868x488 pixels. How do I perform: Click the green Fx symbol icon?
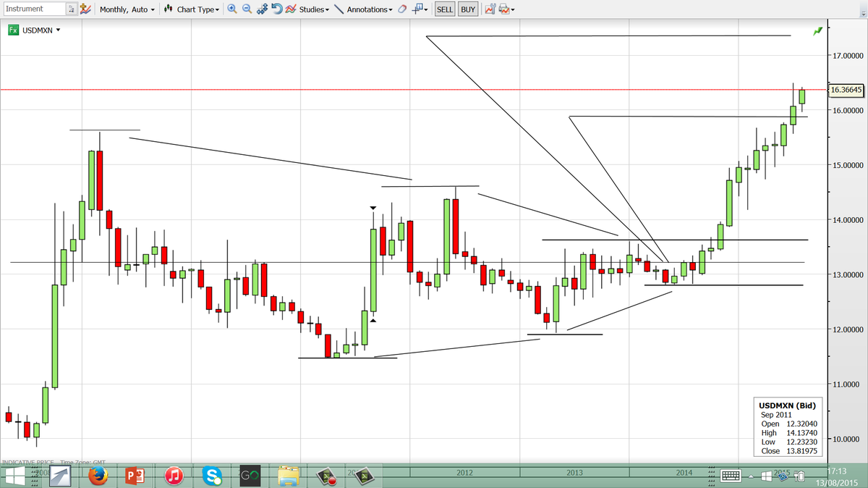point(13,30)
